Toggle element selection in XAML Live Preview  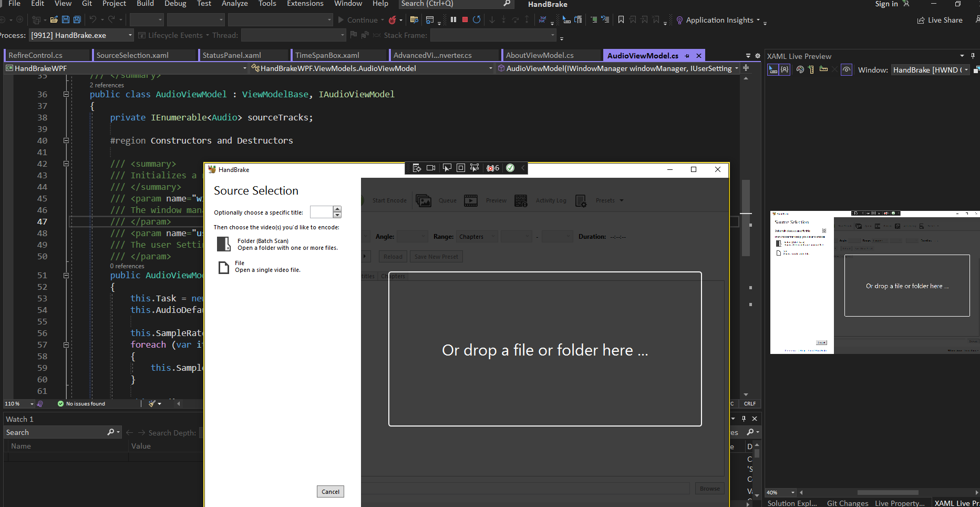772,70
